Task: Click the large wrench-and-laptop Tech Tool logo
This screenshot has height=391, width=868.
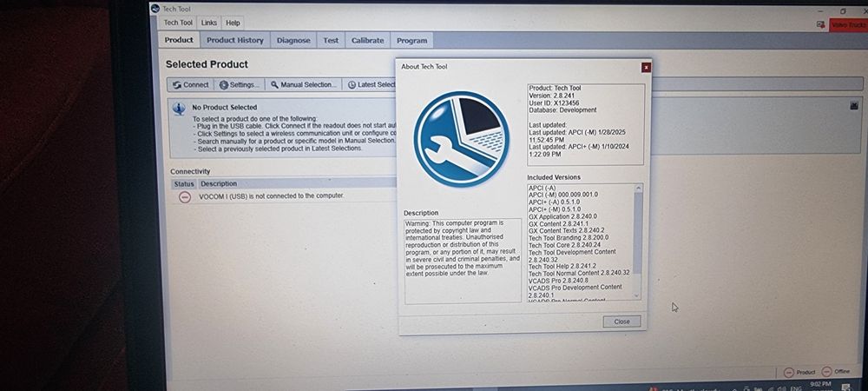Action: (x=461, y=139)
